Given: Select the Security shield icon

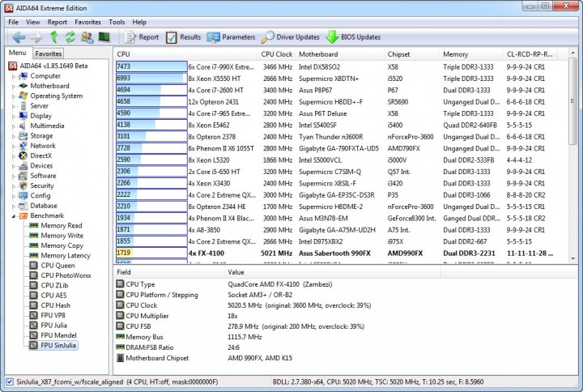Looking at the screenshot, I should click(23, 185).
